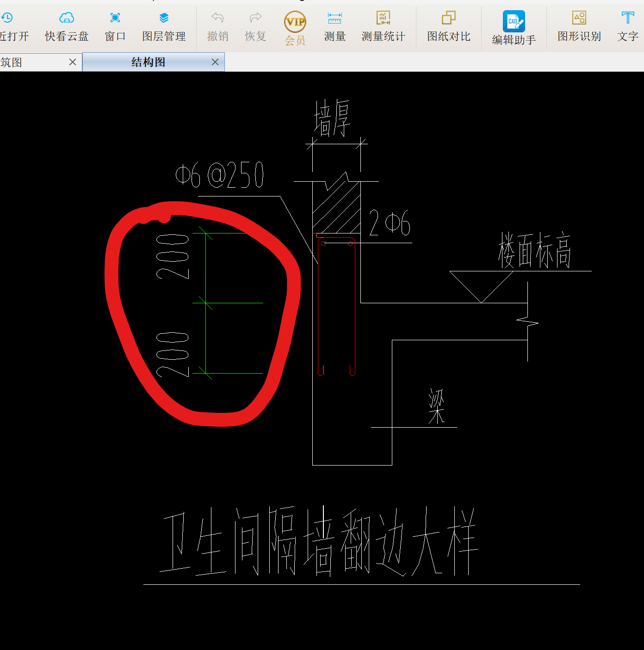The width and height of the screenshot is (644, 650).
Task: Start 图形识别 shape recognition
Action: 579,27
